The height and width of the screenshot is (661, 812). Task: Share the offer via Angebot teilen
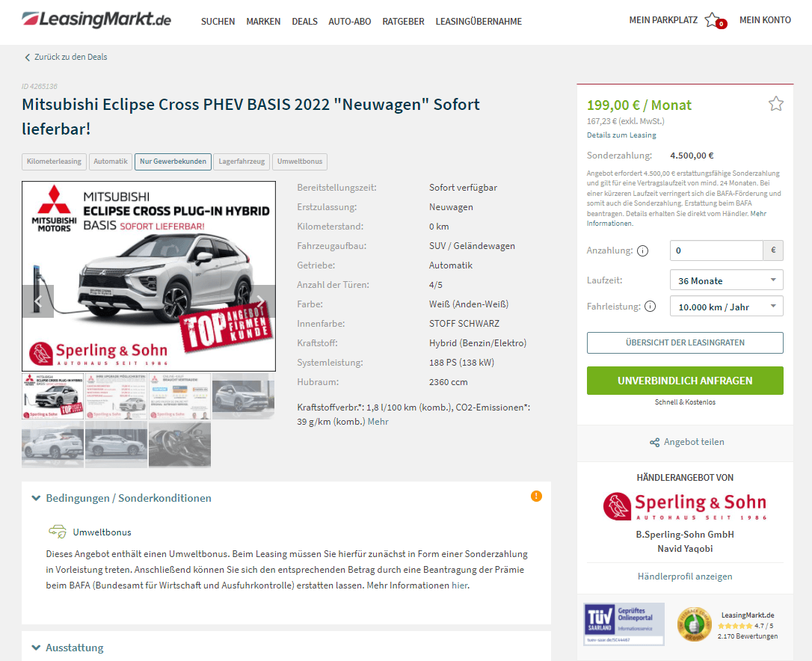[686, 442]
